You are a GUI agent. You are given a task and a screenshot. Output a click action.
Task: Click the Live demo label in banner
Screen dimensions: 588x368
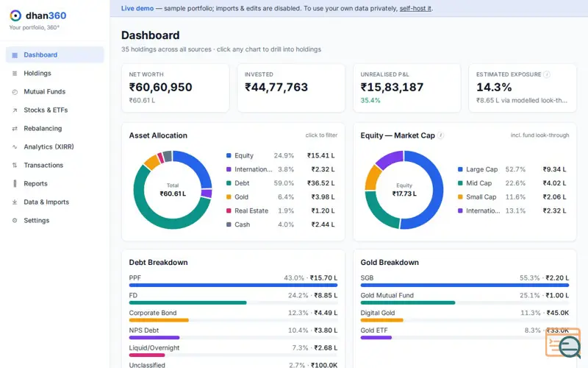click(x=137, y=8)
